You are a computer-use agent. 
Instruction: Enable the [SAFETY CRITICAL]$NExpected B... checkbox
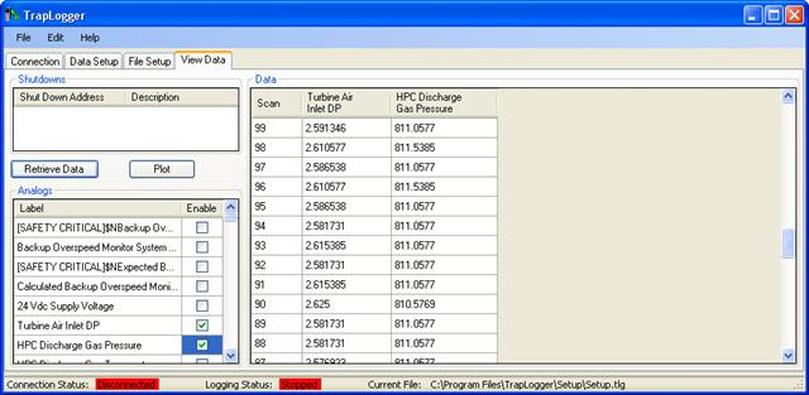[202, 267]
